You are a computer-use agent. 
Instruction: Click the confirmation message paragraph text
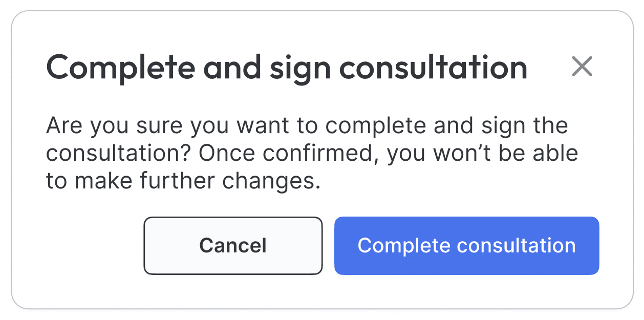tap(307, 153)
